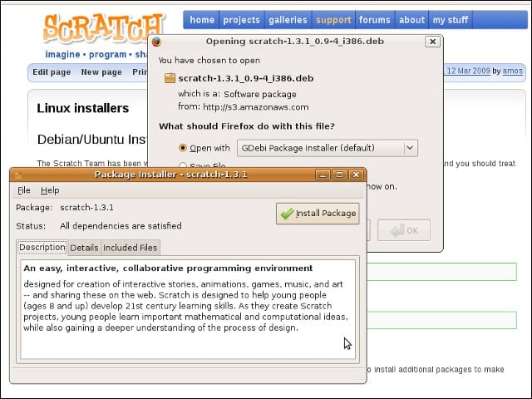Click the OK button in download dialog
This screenshot has width=532, height=399.
click(404, 230)
